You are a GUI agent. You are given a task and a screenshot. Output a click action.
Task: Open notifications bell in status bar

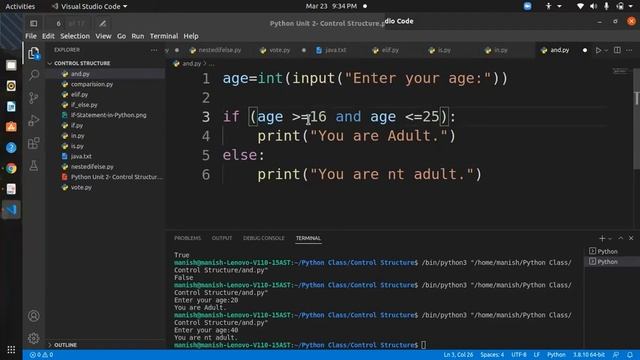point(630,355)
